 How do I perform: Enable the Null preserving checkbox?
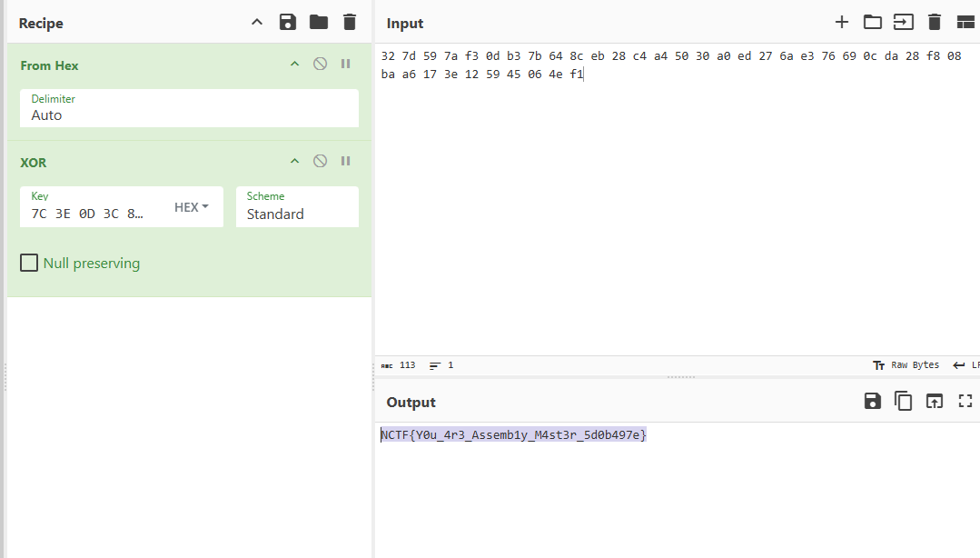[29, 264]
